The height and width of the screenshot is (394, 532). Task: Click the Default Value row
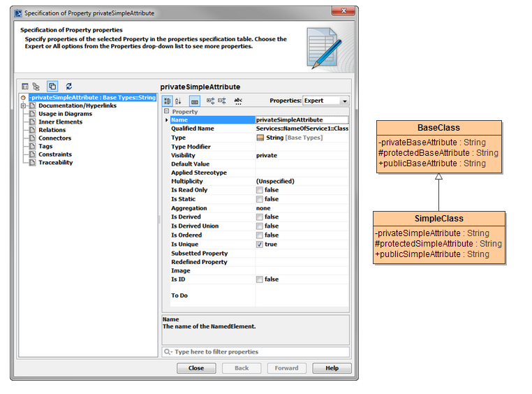260,164
